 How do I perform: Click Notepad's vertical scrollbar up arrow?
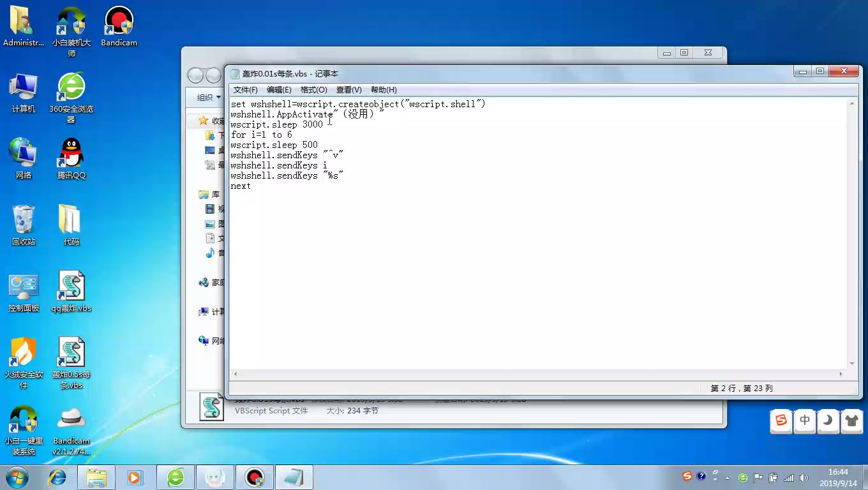[852, 103]
